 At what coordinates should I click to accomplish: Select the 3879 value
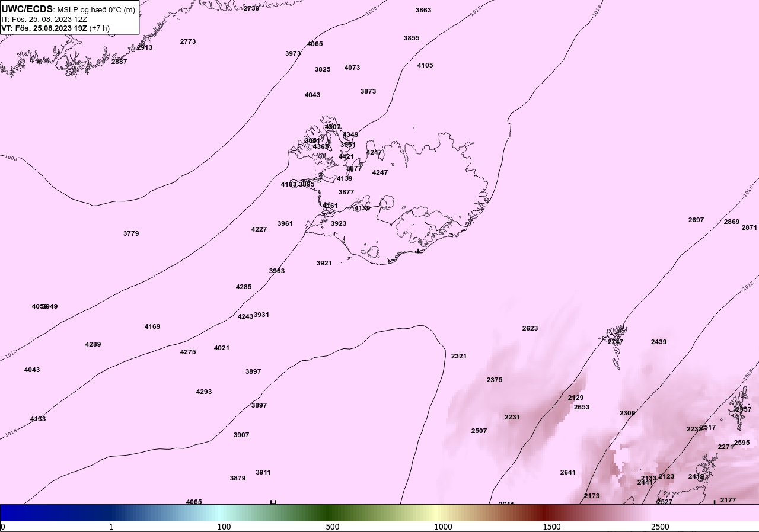point(238,478)
